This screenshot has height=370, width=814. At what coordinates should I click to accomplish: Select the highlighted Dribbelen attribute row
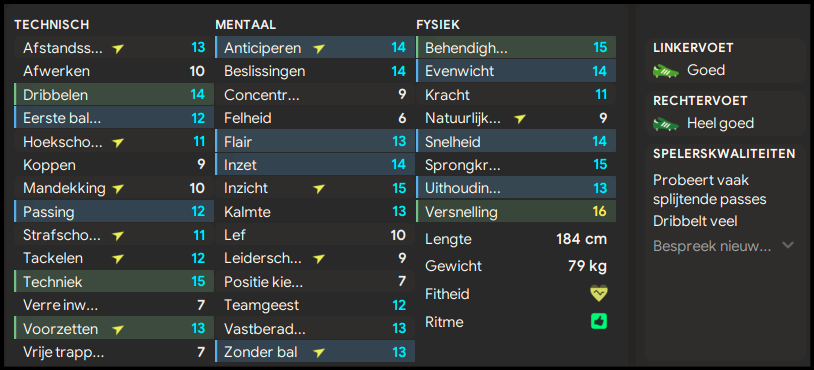tap(114, 95)
